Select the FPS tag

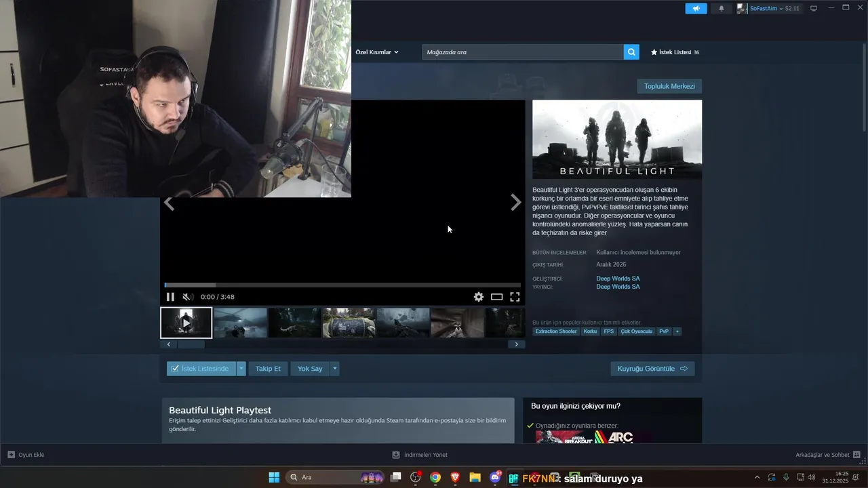tap(608, 331)
